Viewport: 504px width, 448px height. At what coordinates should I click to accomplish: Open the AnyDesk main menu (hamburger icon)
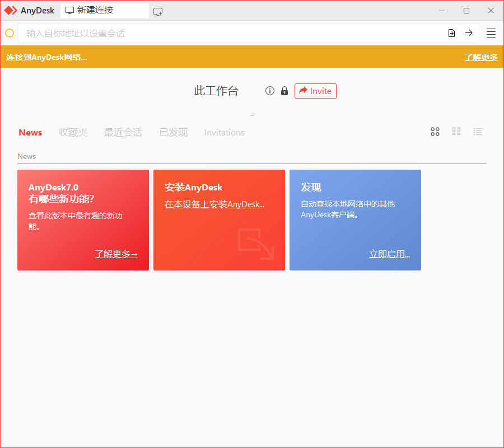pos(491,33)
